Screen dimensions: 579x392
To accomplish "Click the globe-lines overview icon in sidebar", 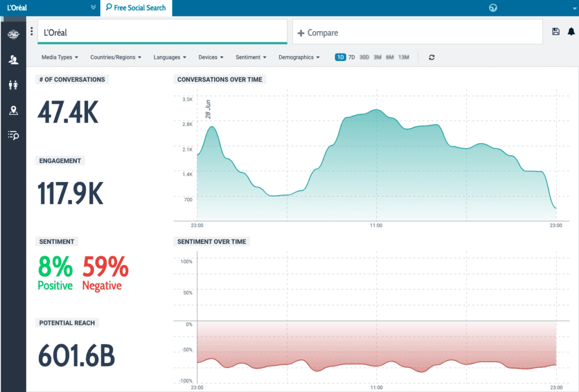I will click(x=13, y=35).
